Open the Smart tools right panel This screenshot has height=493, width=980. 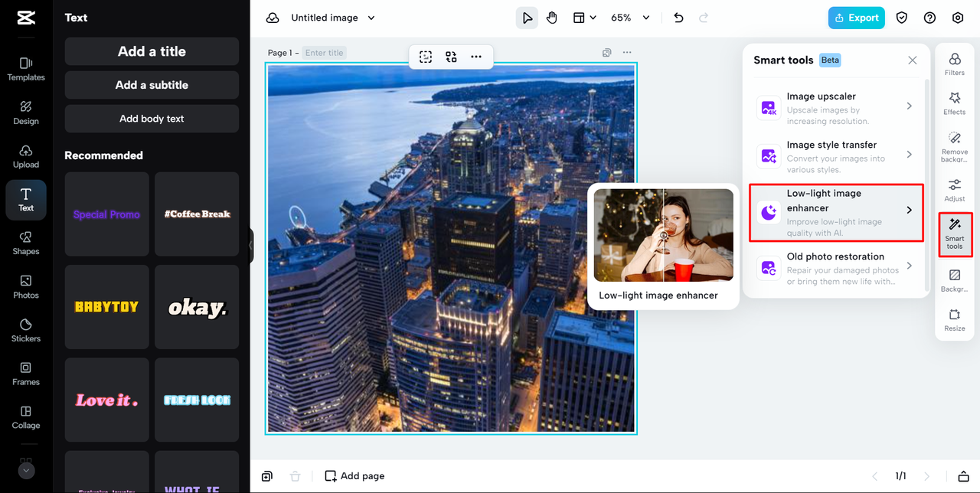(955, 233)
